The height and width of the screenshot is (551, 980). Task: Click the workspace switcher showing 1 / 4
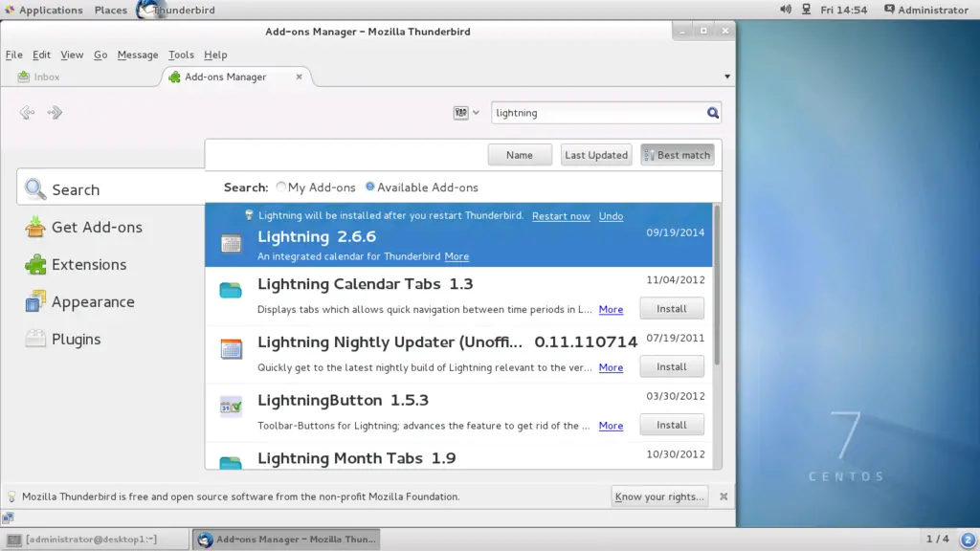[937, 539]
